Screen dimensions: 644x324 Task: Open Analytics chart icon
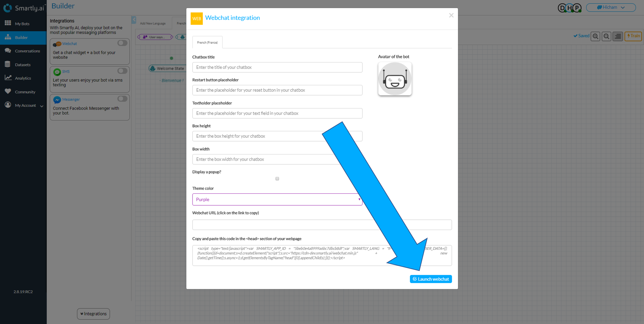point(8,78)
